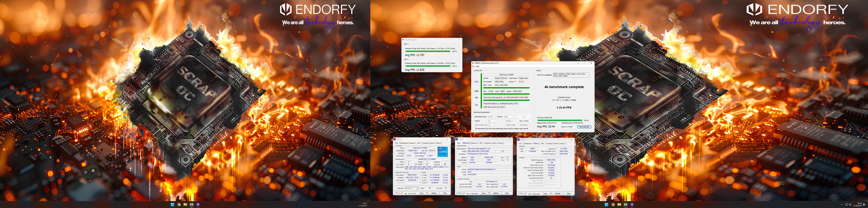Open the File menu in HWBOT x265
868x208 pixels.
473,66
